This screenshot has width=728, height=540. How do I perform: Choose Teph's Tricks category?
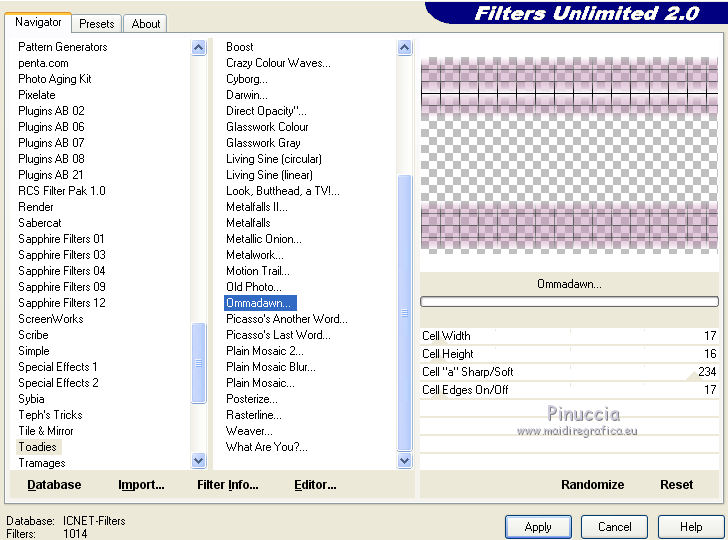coord(50,415)
